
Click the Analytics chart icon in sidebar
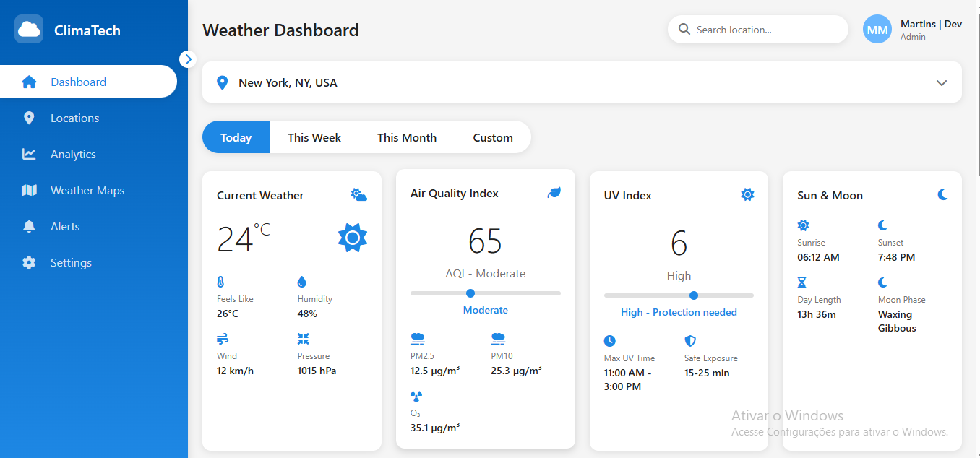[x=29, y=155]
